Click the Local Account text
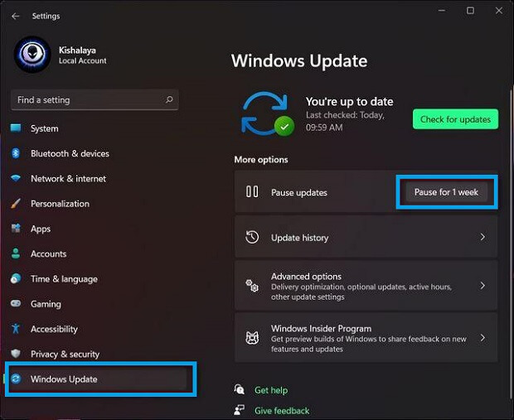Viewport: 514px width, 420px height. click(83, 61)
